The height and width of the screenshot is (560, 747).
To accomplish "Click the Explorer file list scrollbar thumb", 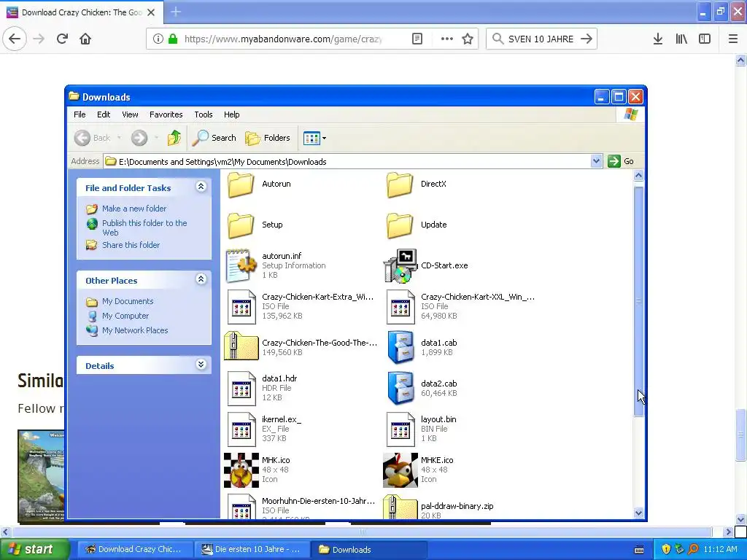I will 638,301.
